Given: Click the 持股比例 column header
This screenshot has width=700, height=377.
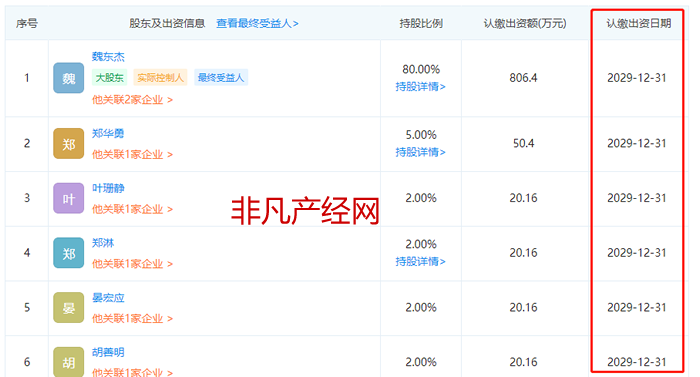Looking at the screenshot, I should [x=421, y=23].
